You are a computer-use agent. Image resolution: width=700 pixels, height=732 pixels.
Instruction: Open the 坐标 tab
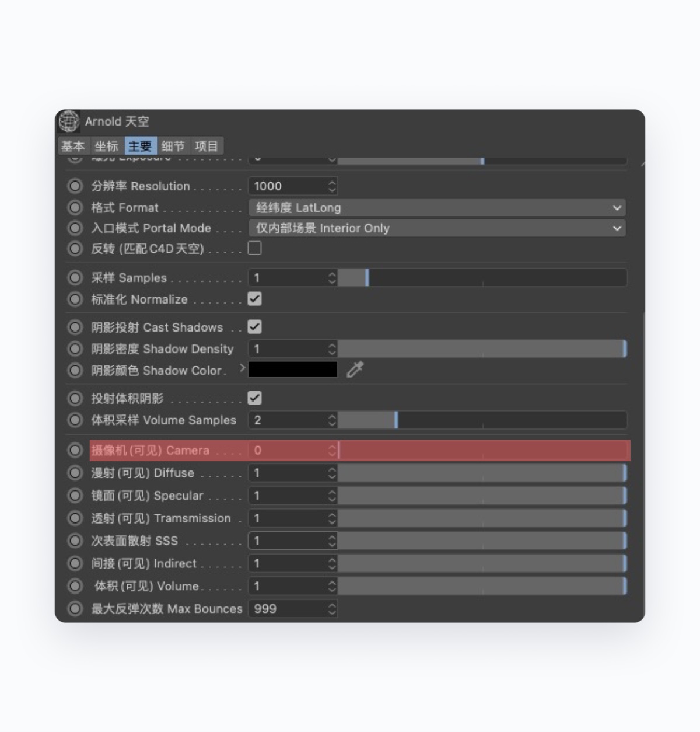coord(107,146)
